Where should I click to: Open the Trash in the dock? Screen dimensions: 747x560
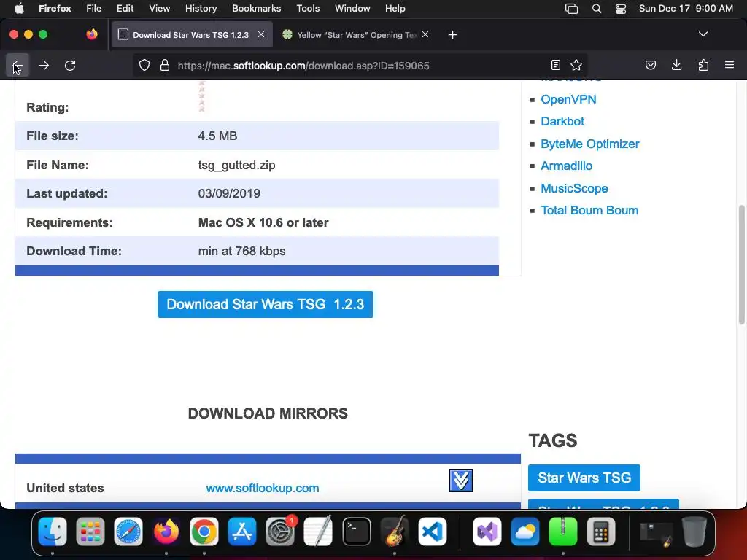[x=694, y=532]
